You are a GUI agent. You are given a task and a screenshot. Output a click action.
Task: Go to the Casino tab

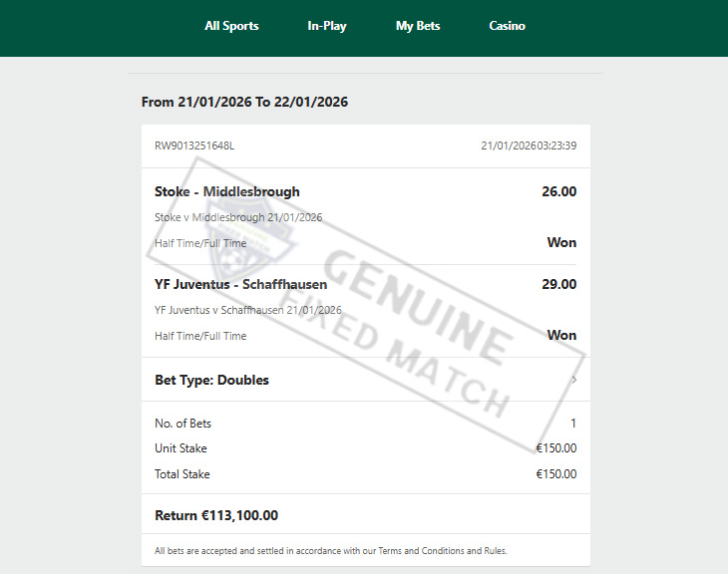point(507,26)
